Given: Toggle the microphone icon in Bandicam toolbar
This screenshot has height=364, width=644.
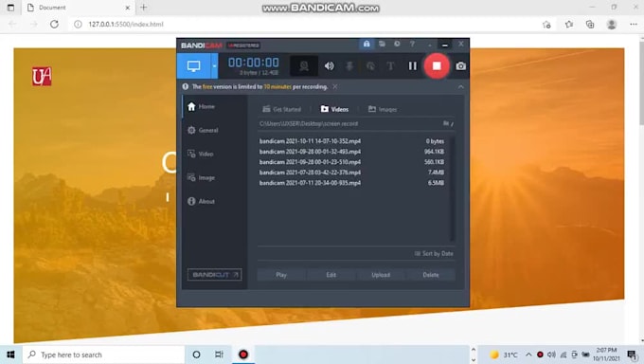Looking at the screenshot, I should pos(349,65).
